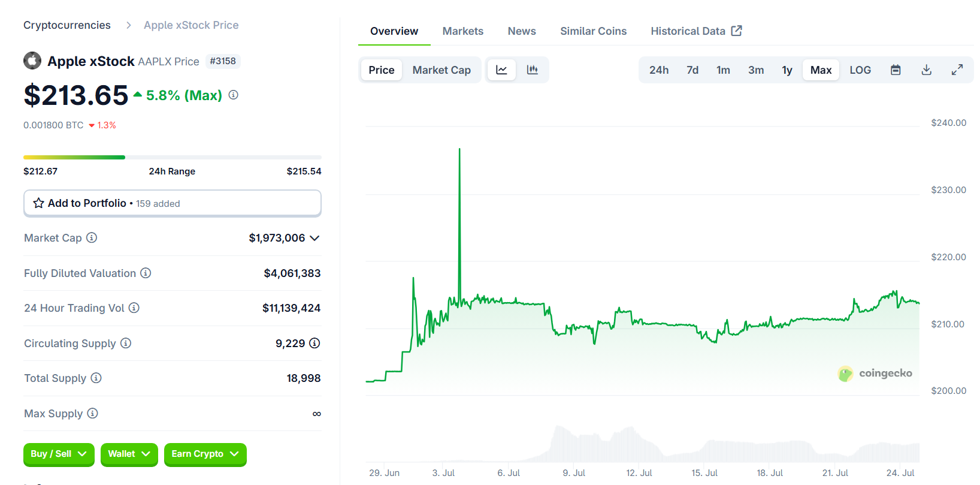Open info icon next to 9,229 value
This screenshot has height=485, width=980.
pyautogui.click(x=314, y=343)
